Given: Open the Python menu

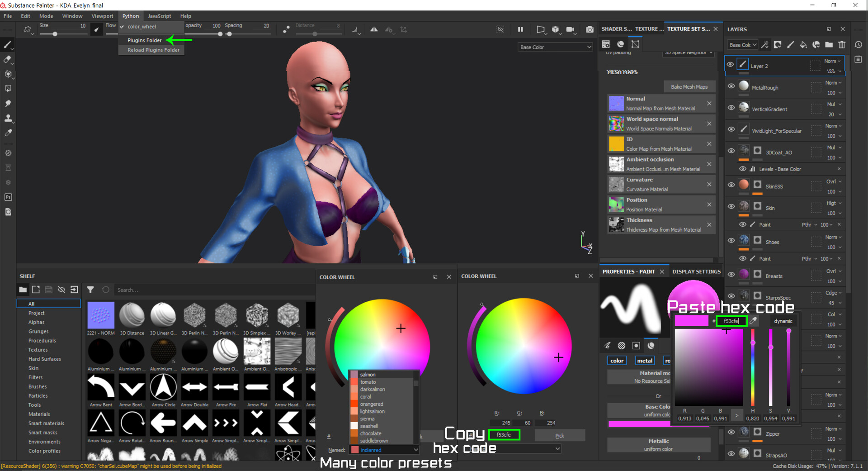Looking at the screenshot, I should (130, 16).
